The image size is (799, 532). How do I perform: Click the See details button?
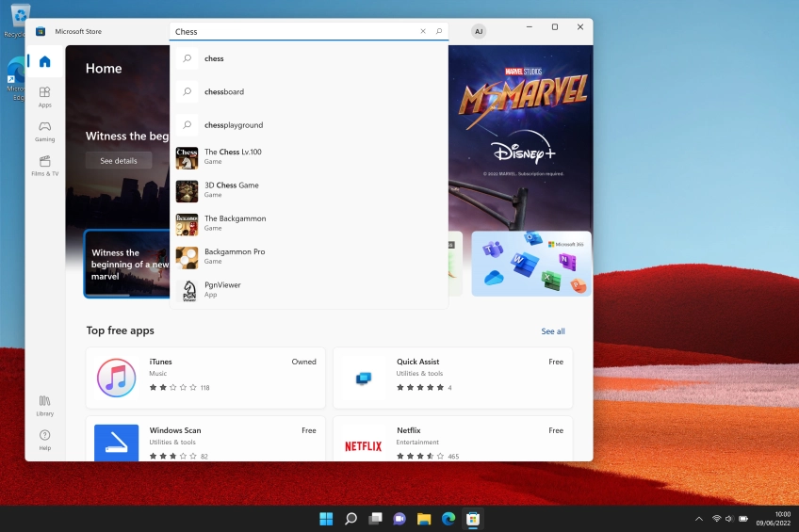tap(119, 161)
